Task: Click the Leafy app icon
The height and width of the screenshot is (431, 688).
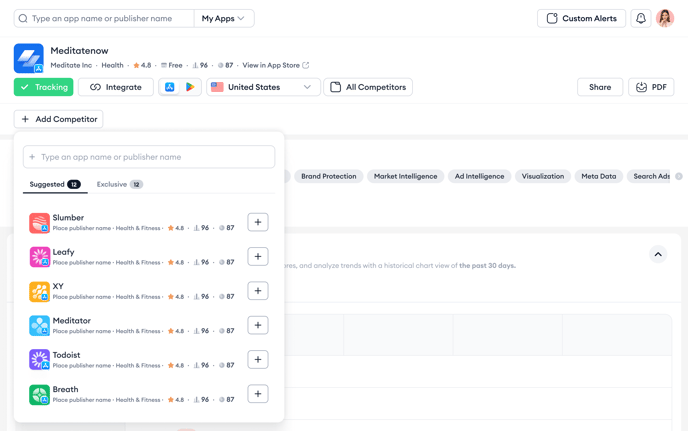Action: tap(39, 257)
